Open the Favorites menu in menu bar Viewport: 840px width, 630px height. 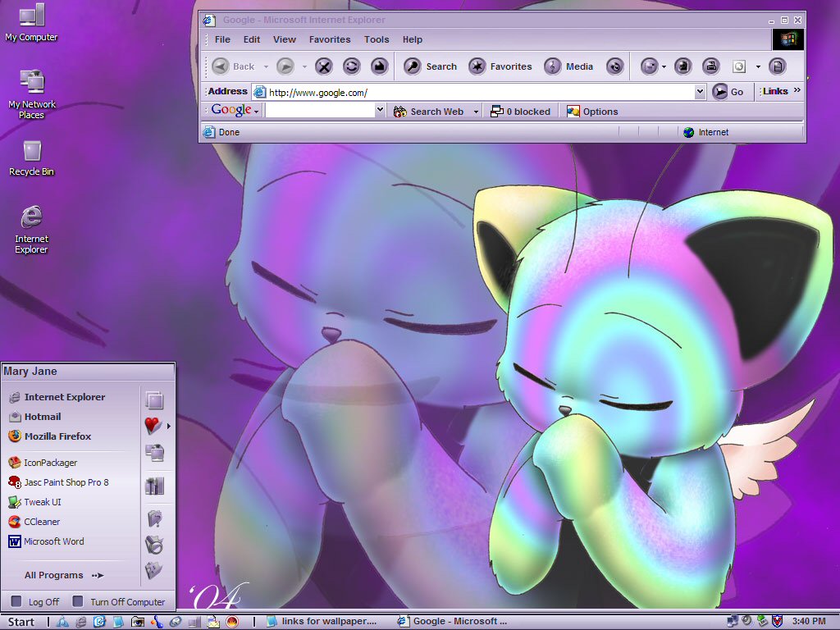[330, 39]
